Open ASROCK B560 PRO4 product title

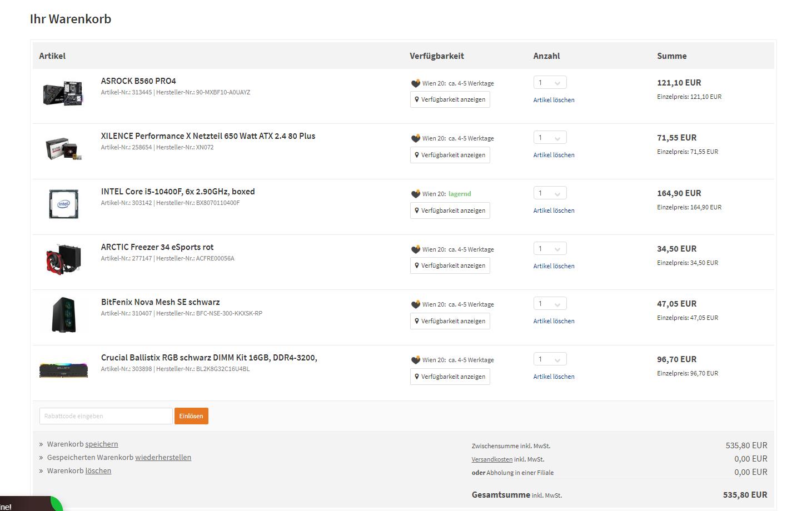[x=138, y=81]
